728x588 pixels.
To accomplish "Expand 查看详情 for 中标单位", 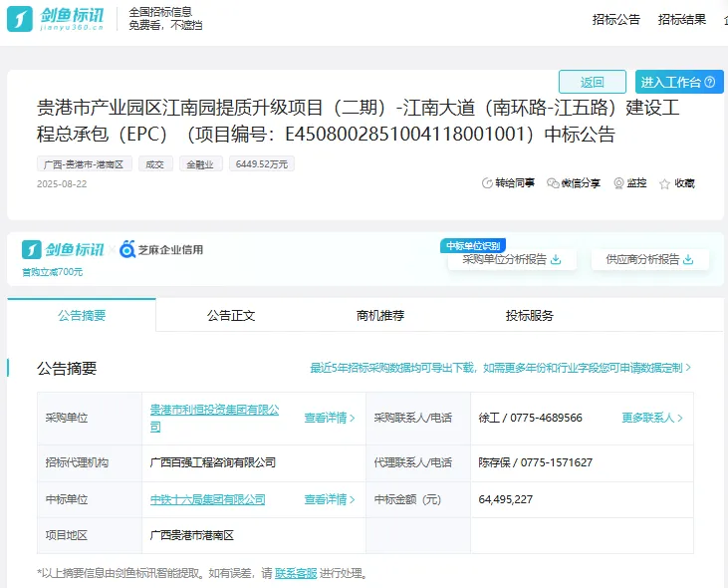I will click(x=330, y=499).
